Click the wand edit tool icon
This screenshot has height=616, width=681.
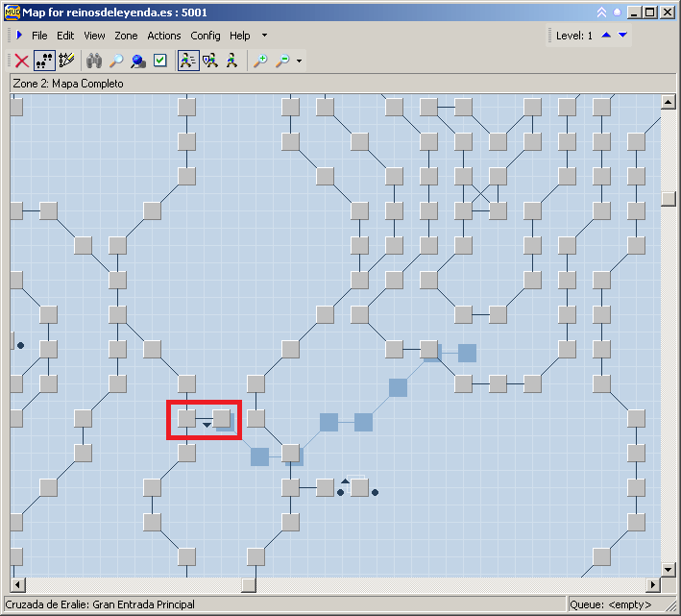click(x=66, y=61)
